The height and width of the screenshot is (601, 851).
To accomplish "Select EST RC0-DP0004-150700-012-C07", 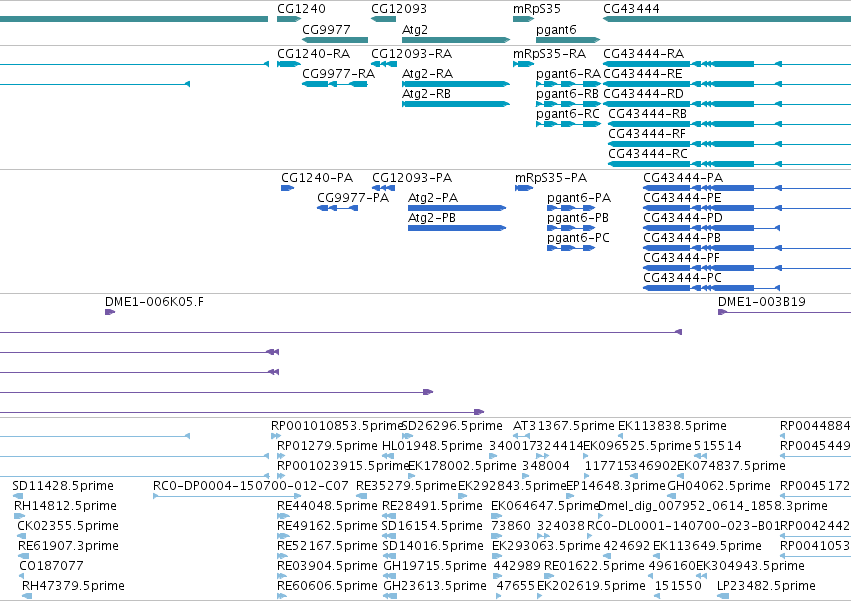I will click(x=251, y=486).
